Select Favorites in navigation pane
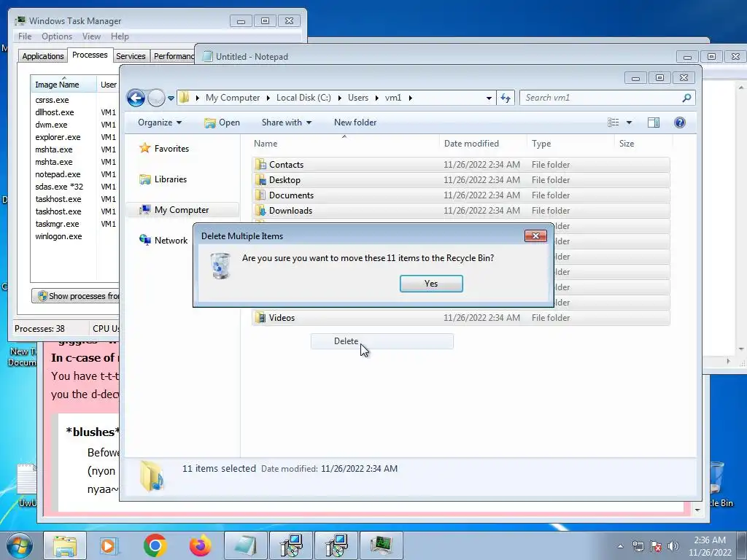747x560 pixels. click(x=164, y=149)
